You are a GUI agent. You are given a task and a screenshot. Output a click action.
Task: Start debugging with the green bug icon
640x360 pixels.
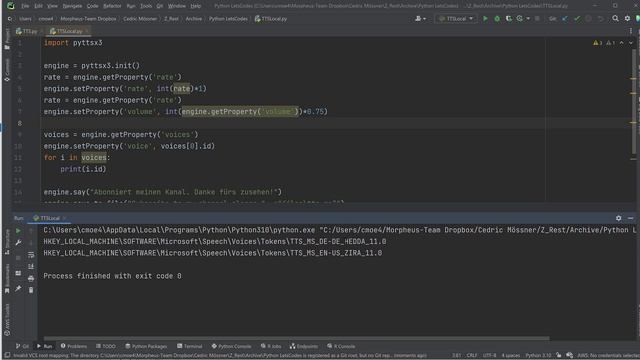[x=497, y=19]
